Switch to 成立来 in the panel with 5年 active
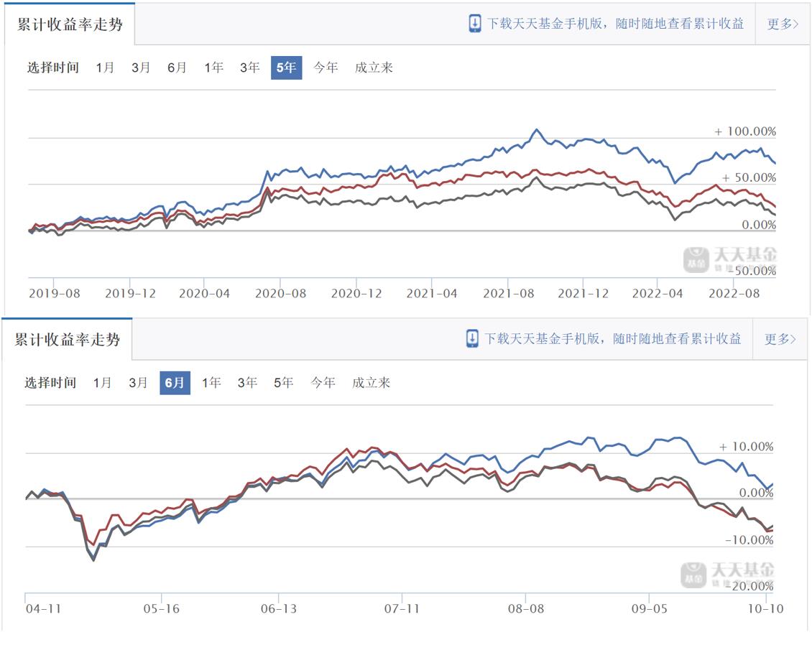This screenshot has height=645, width=812. [374, 68]
